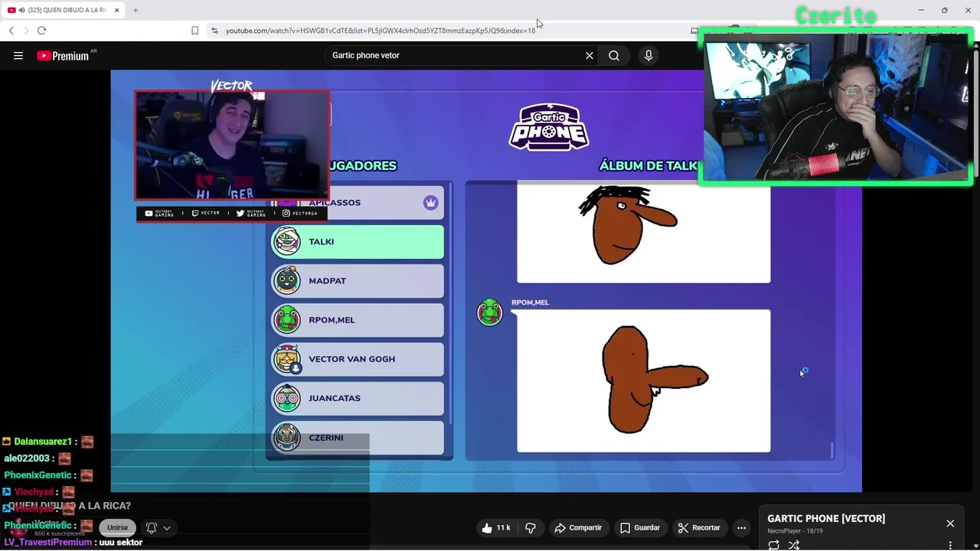Click chat message from LV_TravestiPremium

73,543
